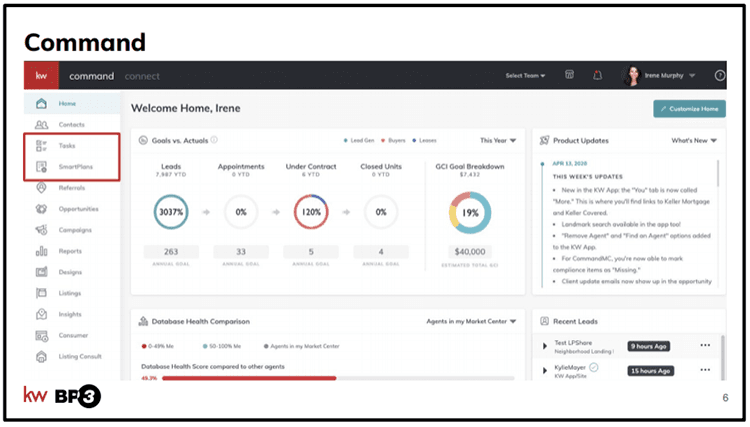
Task: Click the Customize Home button
Action: pyautogui.click(x=689, y=109)
